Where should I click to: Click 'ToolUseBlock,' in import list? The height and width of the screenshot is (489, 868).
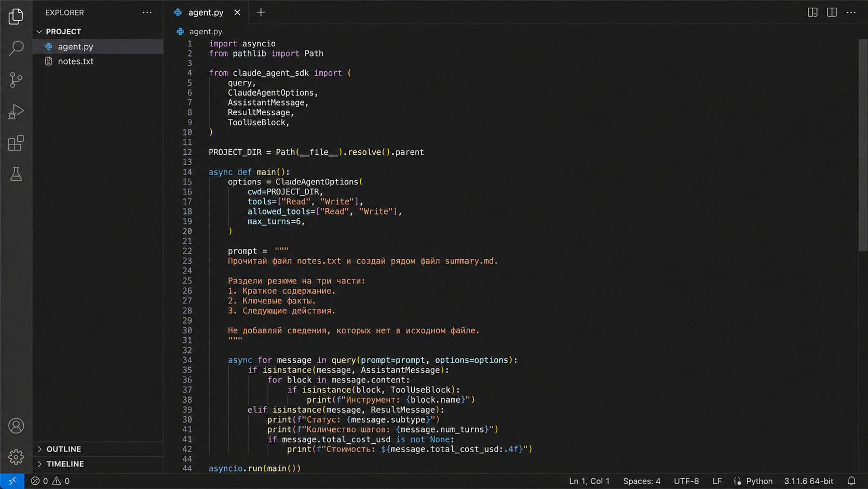259,123
